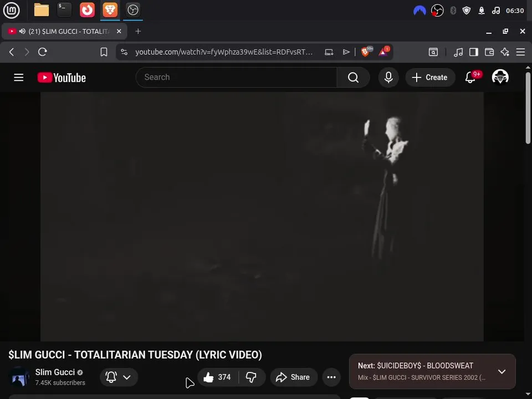Image resolution: width=532 pixels, height=399 pixels.
Task: Open the shield security tray icon
Action: click(467, 11)
